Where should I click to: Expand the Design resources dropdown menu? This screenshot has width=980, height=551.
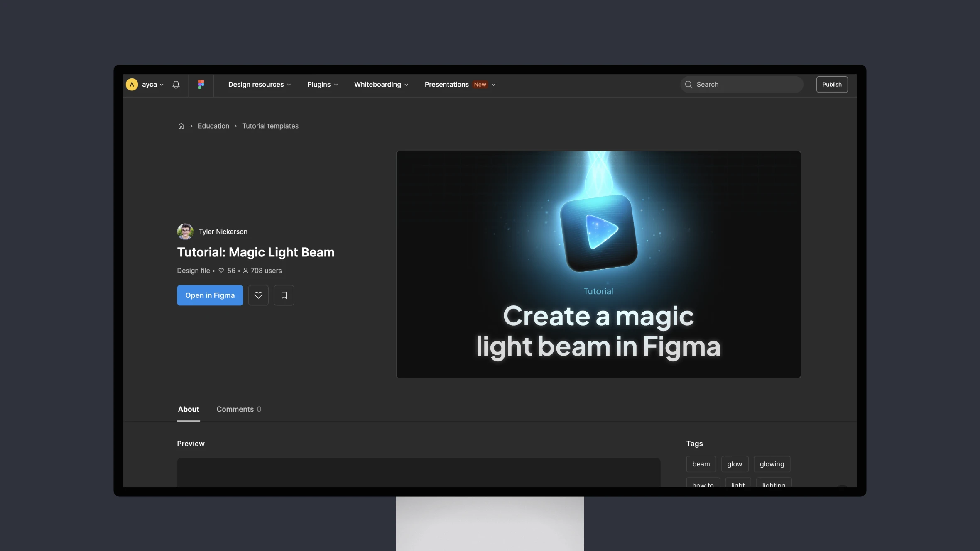tap(259, 84)
